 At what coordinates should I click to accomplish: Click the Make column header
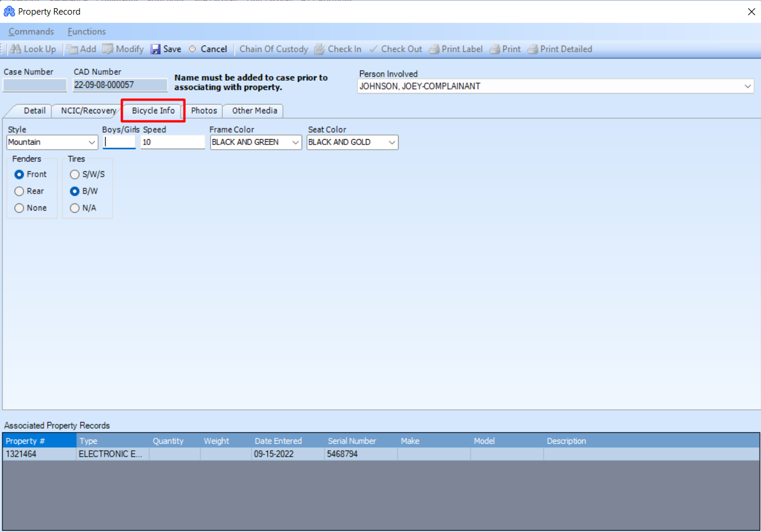point(434,441)
